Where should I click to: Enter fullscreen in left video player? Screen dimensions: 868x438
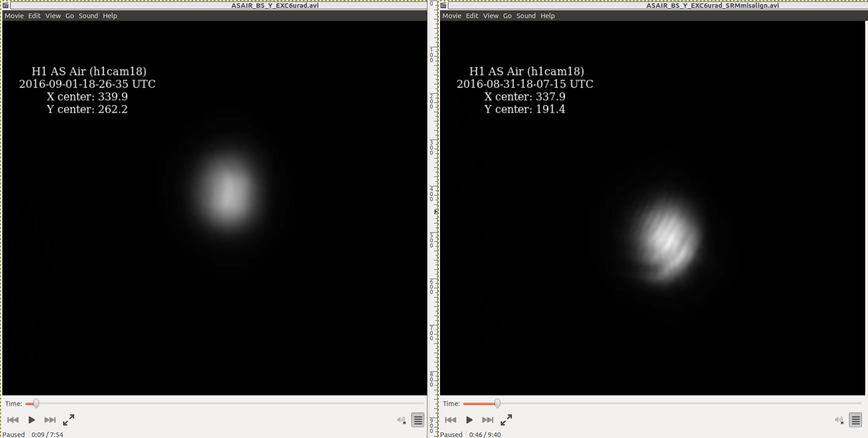click(x=69, y=420)
